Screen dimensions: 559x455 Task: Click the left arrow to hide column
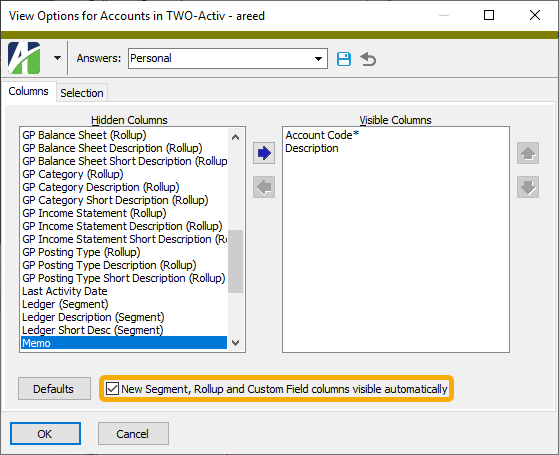tap(264, 187)
